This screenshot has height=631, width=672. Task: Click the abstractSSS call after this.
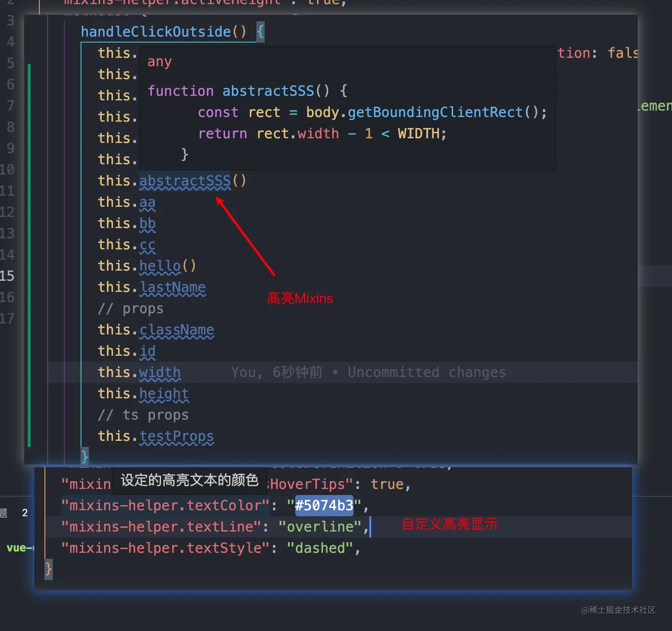(x=185, y=180)
